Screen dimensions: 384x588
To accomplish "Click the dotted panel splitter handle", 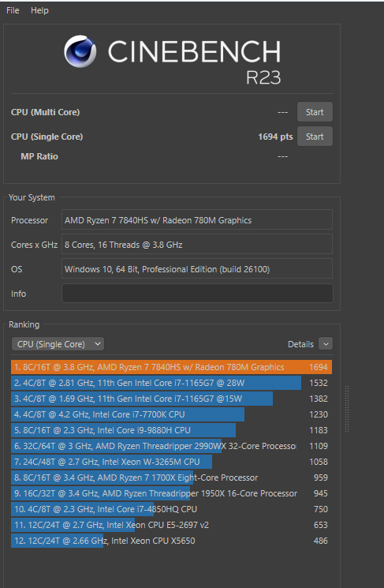I will [347, 409].
